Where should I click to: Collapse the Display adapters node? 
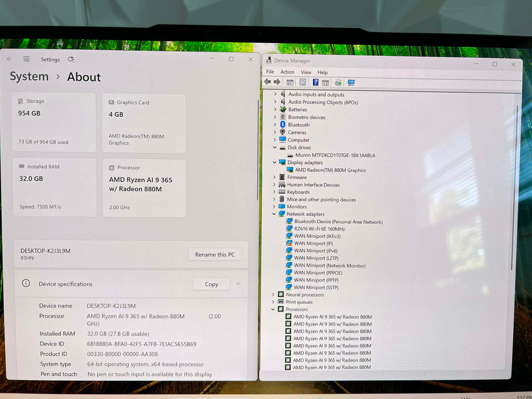coord(274,162)
